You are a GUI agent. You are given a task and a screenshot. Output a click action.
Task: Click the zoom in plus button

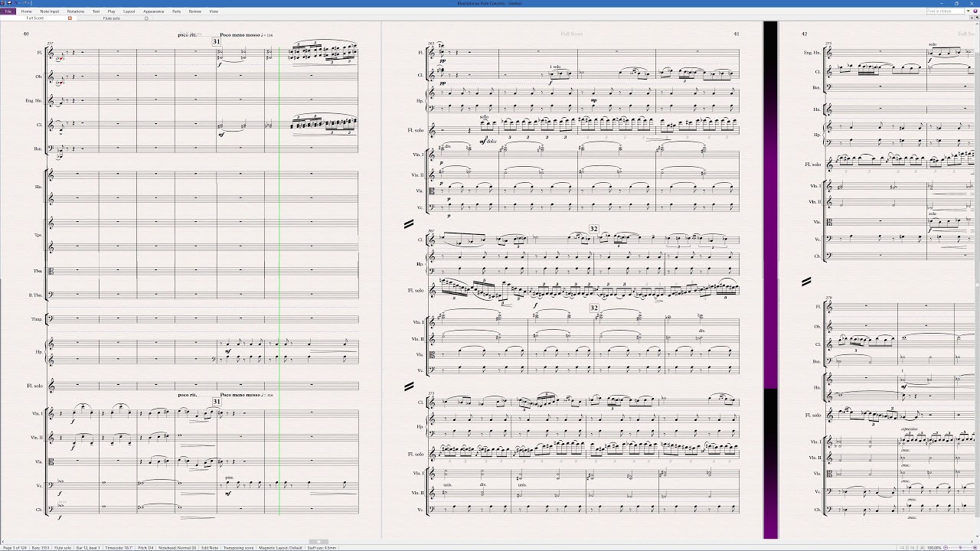tap(973, 548)
